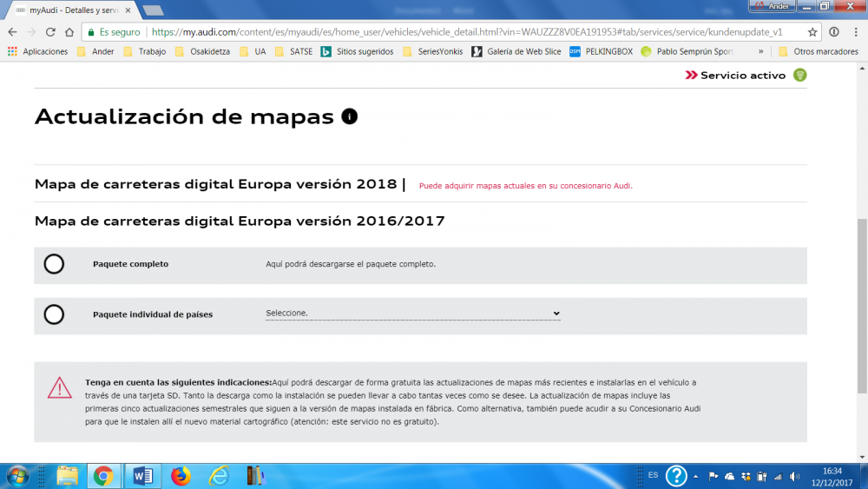868x489 pixels.
Task: Click the red warning triangle icon
Action: 59,387
